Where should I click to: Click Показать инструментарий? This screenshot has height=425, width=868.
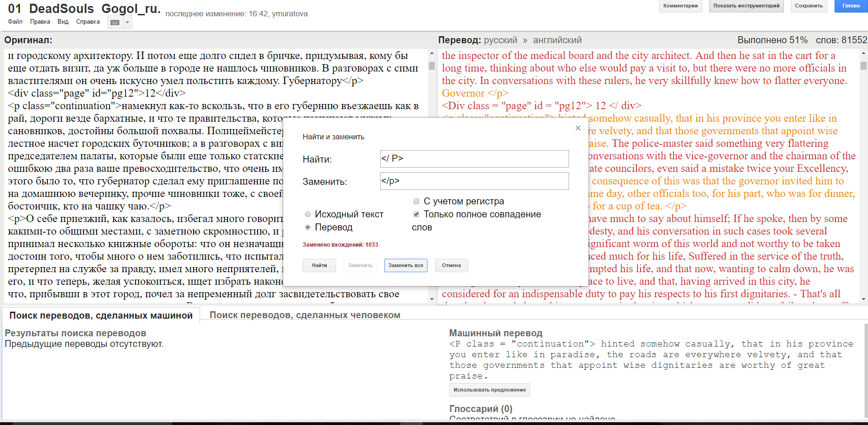click(x=746, y=7)
